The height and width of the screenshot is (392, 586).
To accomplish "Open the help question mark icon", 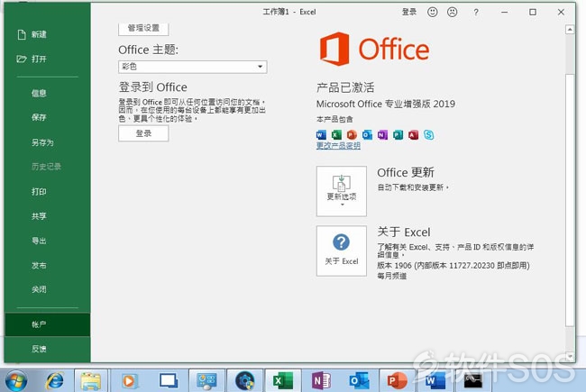I will click(476, 13).
